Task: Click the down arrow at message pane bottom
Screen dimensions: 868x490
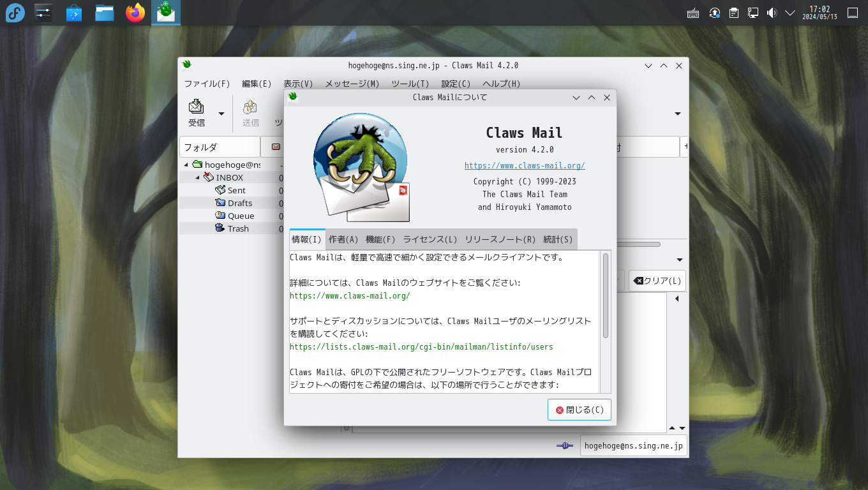Action: (682, 428)
